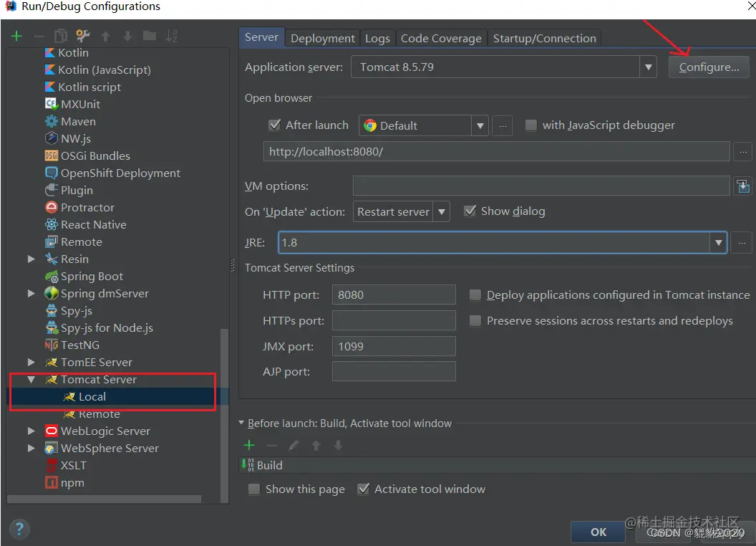Switch to the Server tab
Image resolution: width=756 pixels, height=546 pixels.
click(x=261, y=37)
